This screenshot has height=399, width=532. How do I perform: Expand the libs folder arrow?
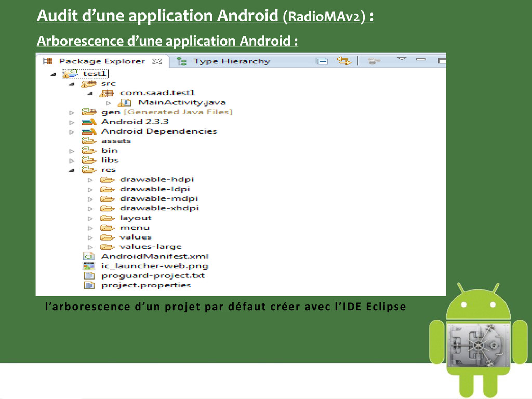click(72, 161)
